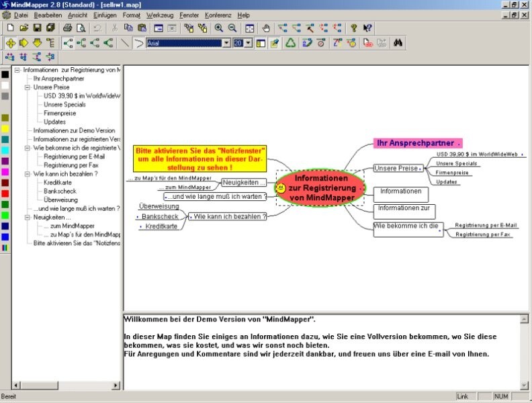
Task: Click the pink Ihr Ansprechpartner map node
Action: point(418,143)
